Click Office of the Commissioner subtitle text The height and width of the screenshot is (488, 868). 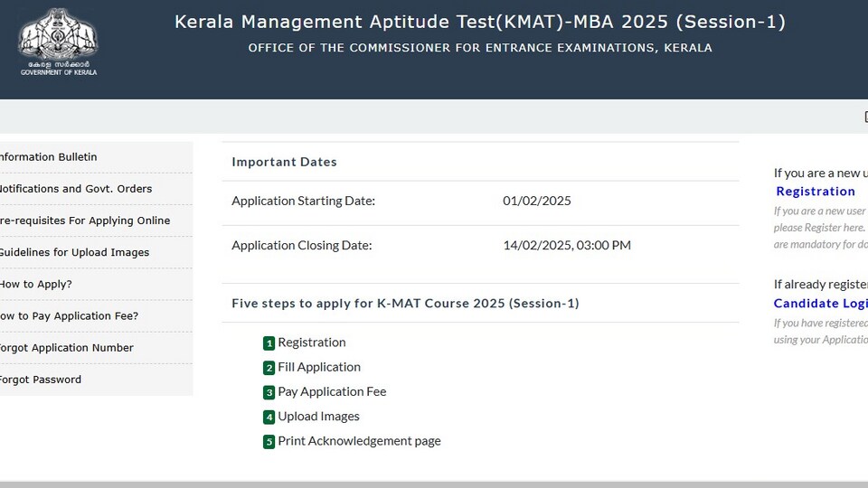tap(480, 48)
